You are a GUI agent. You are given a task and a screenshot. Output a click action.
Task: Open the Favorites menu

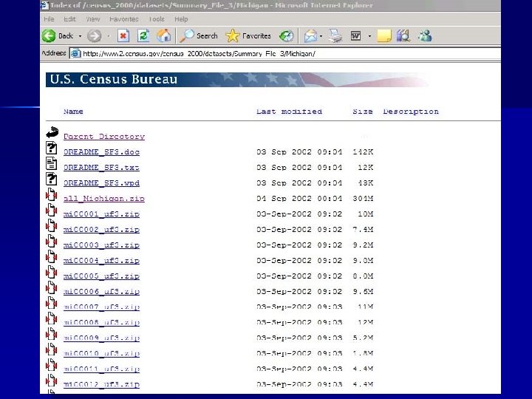(124, 19)
